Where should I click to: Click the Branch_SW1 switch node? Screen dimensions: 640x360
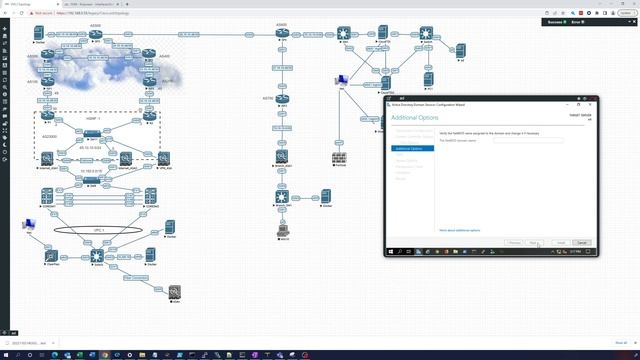(x=282, y=197)
